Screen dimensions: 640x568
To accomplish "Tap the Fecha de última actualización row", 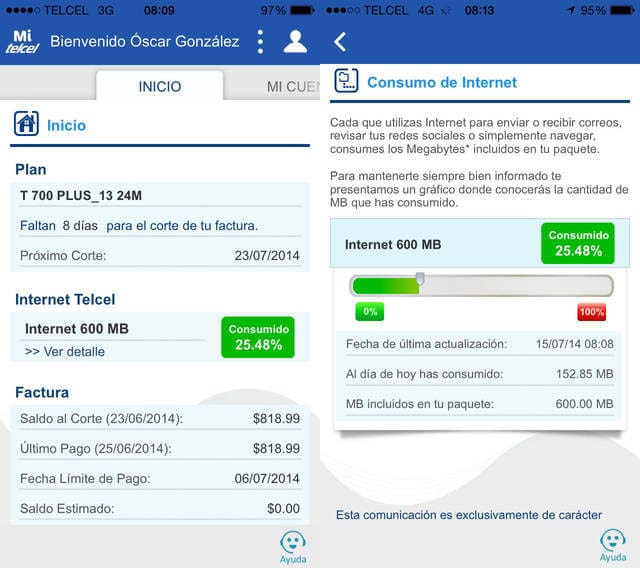I will click(480, 344).
